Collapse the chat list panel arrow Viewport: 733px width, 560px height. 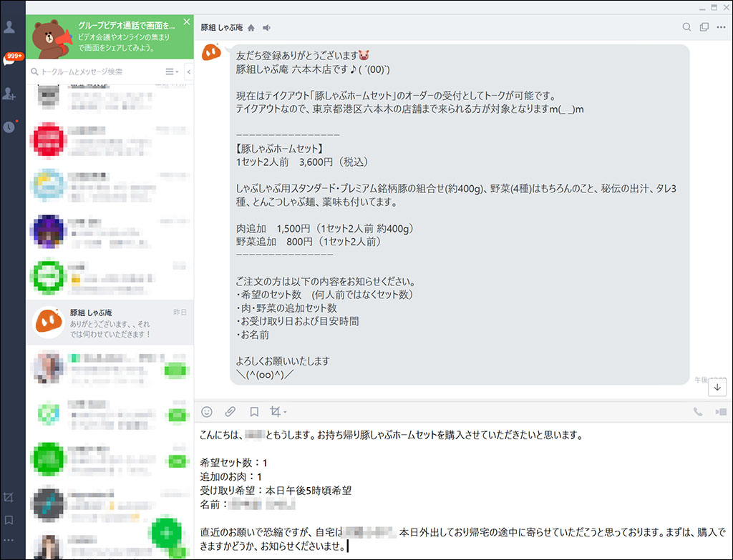pyautogui.click(x=188, y=72)
